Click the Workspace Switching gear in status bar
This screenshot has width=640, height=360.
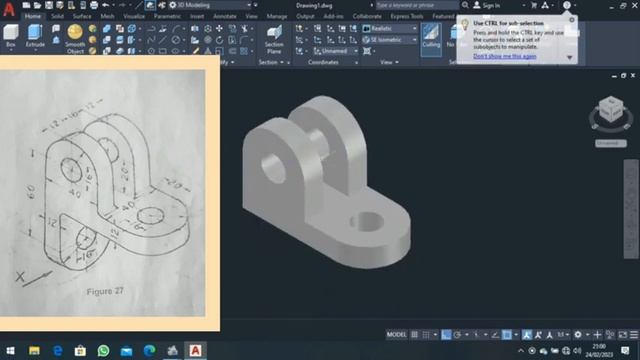tap(578, 335)
